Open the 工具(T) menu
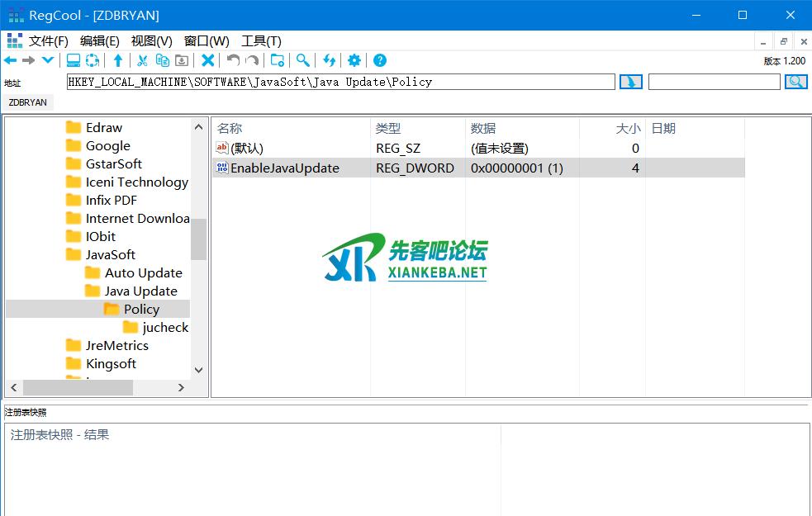This screenshot has height=516, width=812. [x=261, y=40]
